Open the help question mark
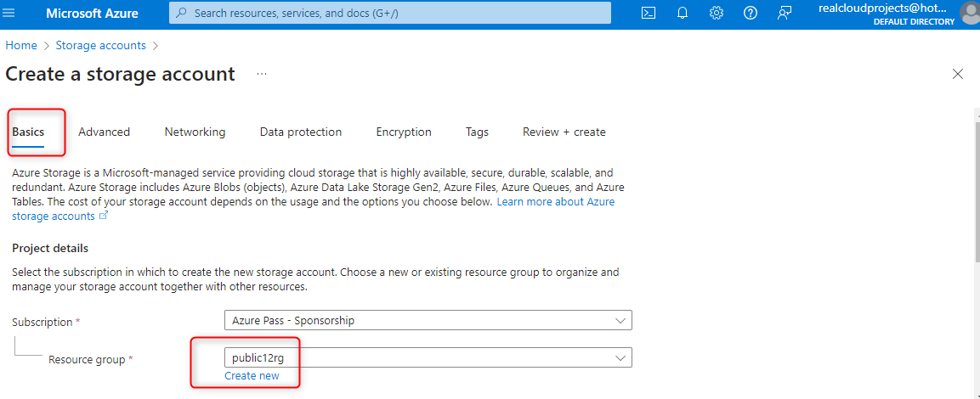The width and height of the screenshot is (980, 399). click(751, 14)
